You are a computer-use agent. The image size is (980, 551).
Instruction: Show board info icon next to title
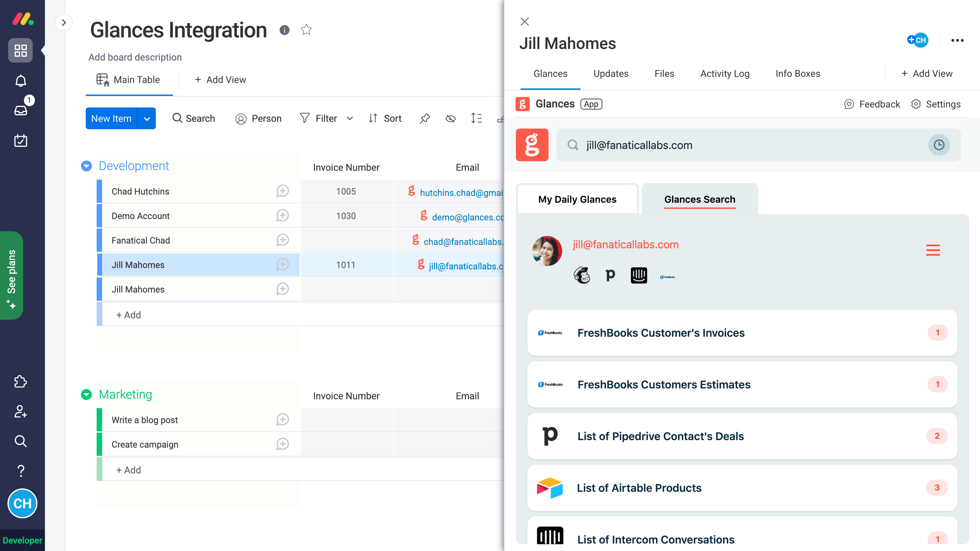click(284, 30)
